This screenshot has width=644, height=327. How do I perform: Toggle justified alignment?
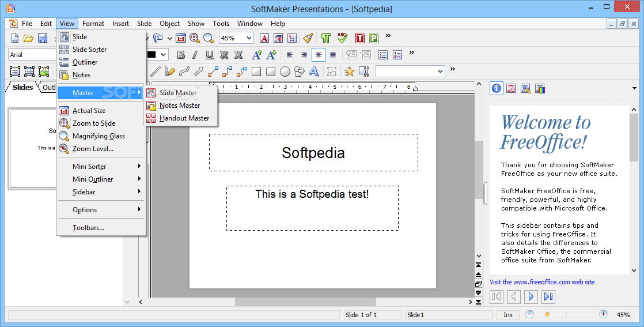[x=333, y=55]
